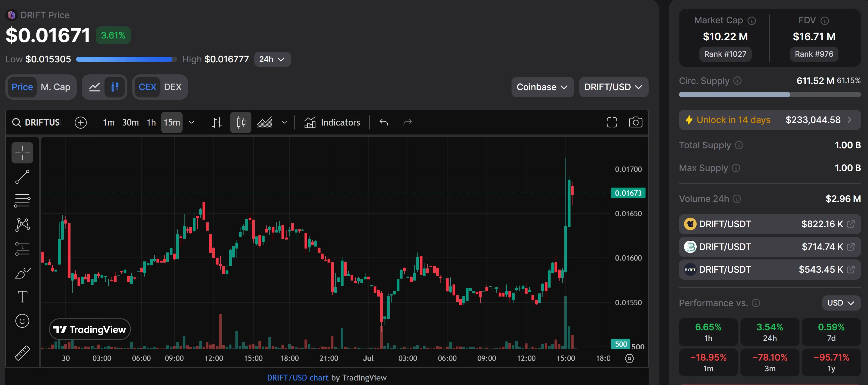Click the DRIFTUSD symbol search field
868x385 pixels.
click(x=37, y=122)
